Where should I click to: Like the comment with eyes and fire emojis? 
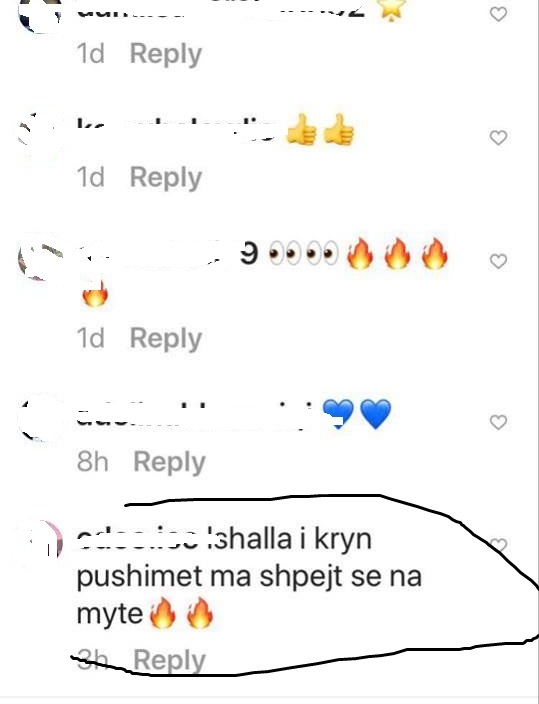pyautogui.click(x=498, y=261)
